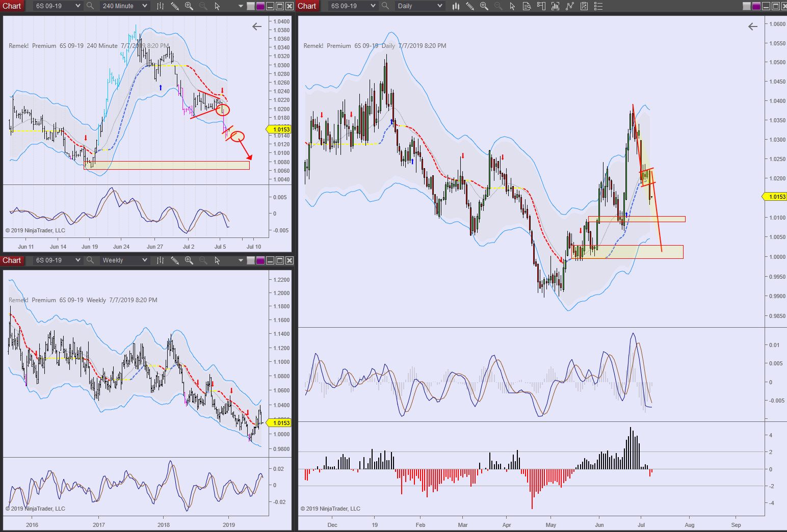787x532 pixels.
Task: Click gray instrument link swatch in Daily chart
Action: (747, 6)
